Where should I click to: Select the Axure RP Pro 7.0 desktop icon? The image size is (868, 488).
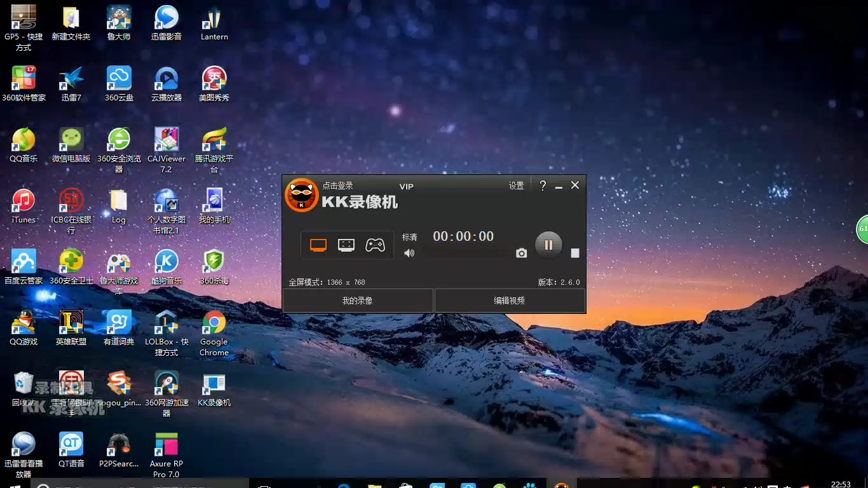click(x=166, y=455)
